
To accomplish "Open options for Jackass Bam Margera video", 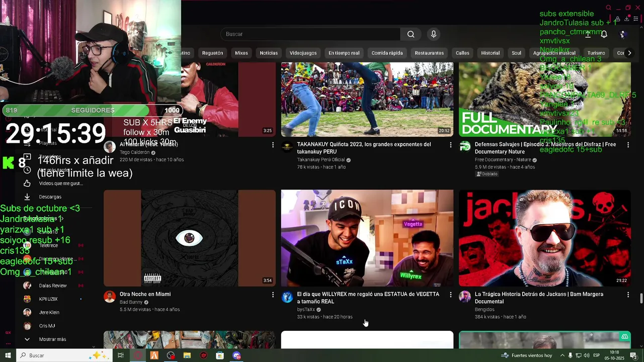I will (x=628, y=295).
